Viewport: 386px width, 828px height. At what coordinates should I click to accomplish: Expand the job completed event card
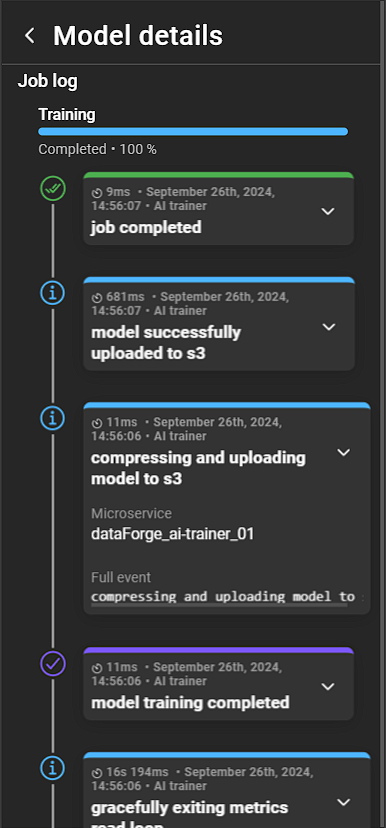click(x=328, y=211)
